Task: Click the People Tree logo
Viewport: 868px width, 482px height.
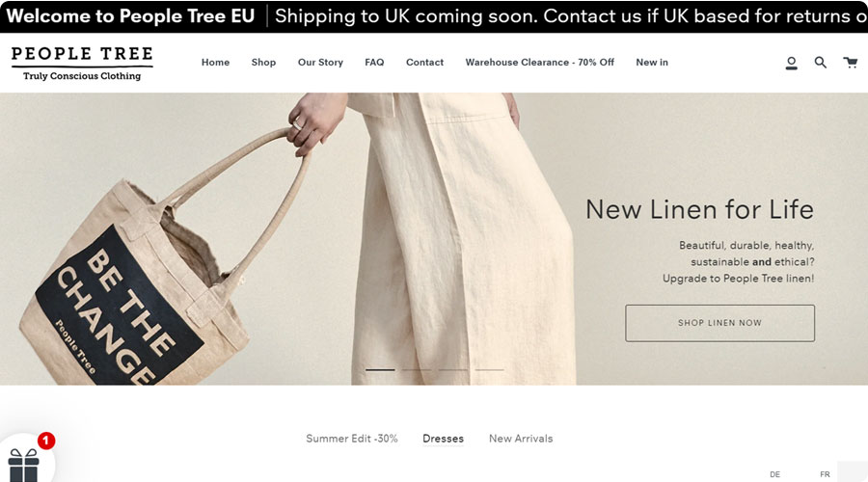Action: pos(82,63)
